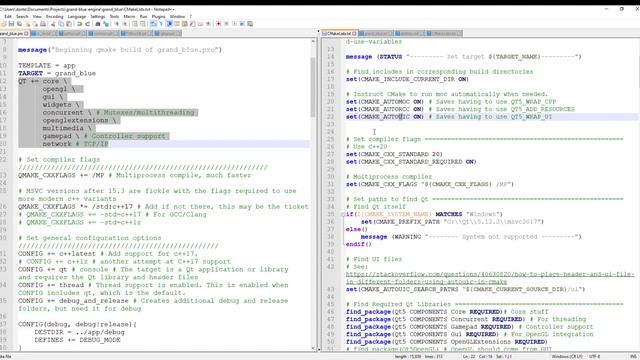The width and height of the screenshot is (640, 360).
Task: Click the Save recorded macro icon
Action: pos(250,24)
